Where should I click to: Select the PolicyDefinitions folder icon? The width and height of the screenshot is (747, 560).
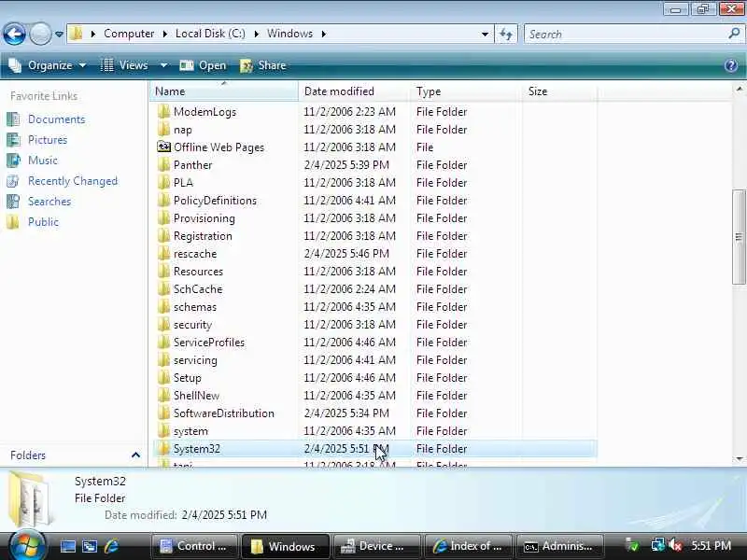coord(163,200)
